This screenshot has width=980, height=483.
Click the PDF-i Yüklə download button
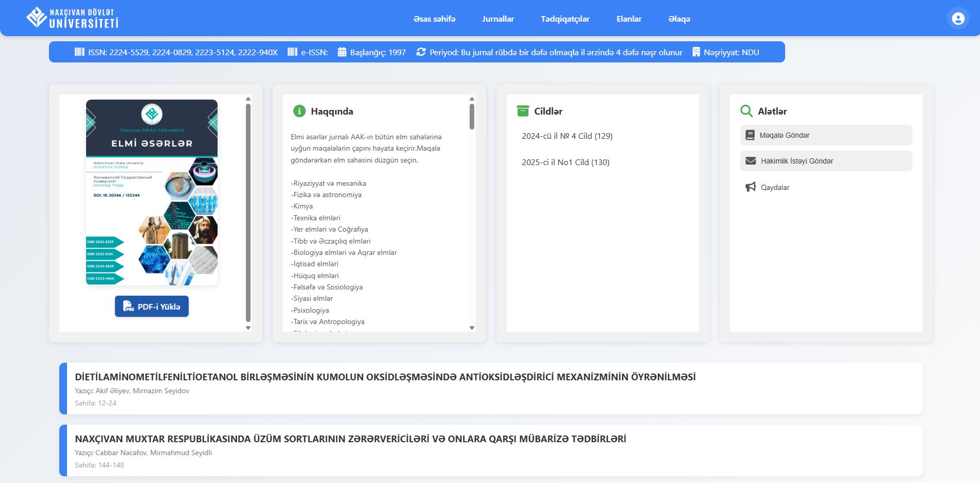(x=152, y=305)
